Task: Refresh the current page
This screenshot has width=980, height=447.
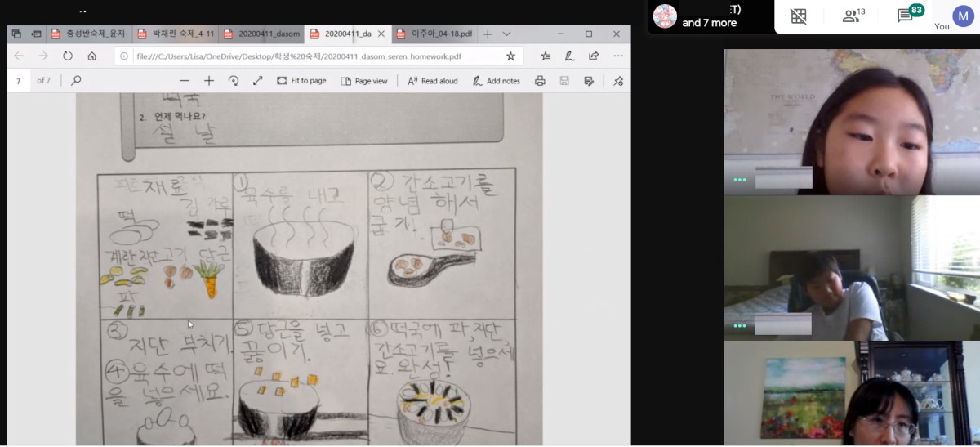Action: pos(68,56)
